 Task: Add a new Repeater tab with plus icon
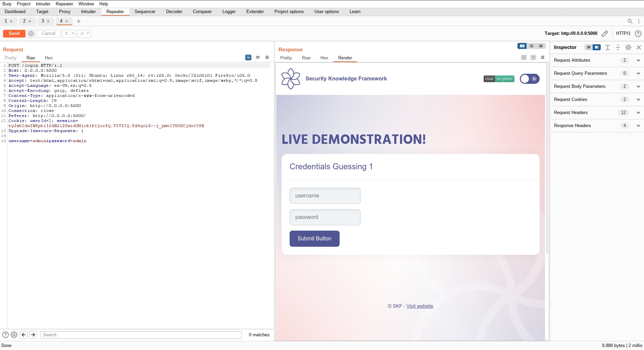pyautogui.click(x=79, y=21)
